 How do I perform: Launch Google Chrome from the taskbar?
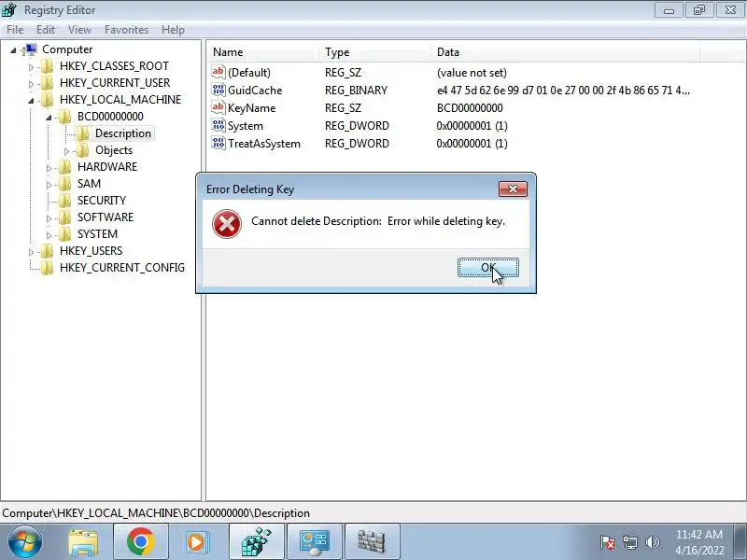[x=140, y=542]
